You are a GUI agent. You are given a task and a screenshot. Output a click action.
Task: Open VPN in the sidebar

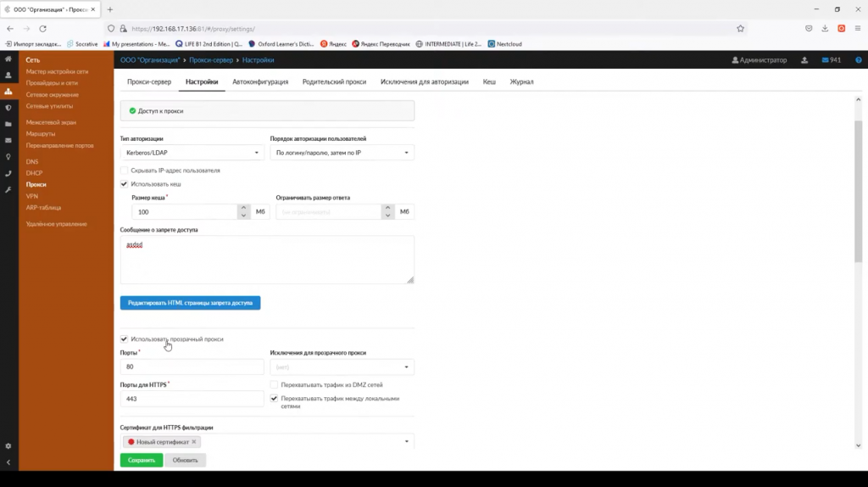click(x=32, y=196)
